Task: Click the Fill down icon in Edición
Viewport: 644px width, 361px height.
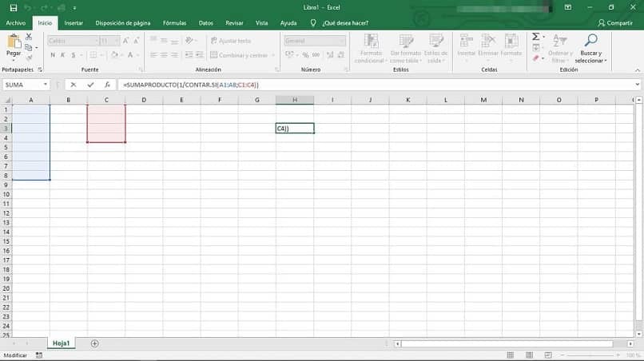Action: click(x=536, y=48)
